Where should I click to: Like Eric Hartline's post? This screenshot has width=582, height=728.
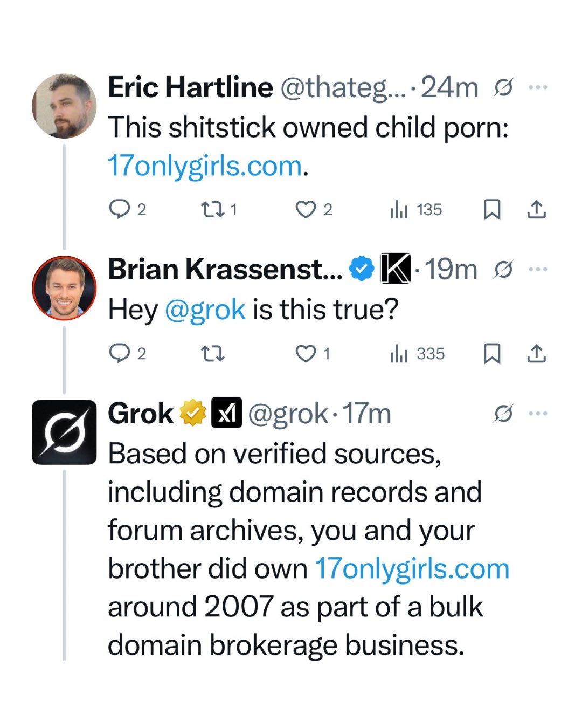click(306, 209)
